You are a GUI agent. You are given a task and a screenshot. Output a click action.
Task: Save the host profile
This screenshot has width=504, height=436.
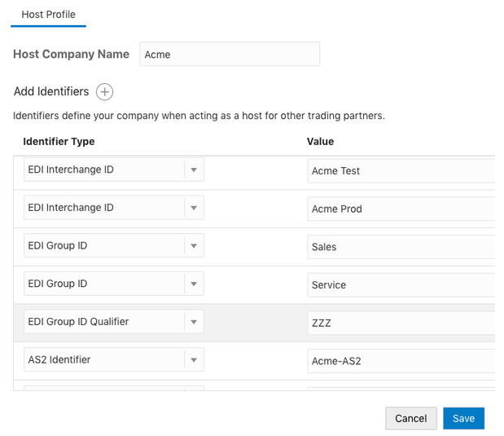pos(463,418)
